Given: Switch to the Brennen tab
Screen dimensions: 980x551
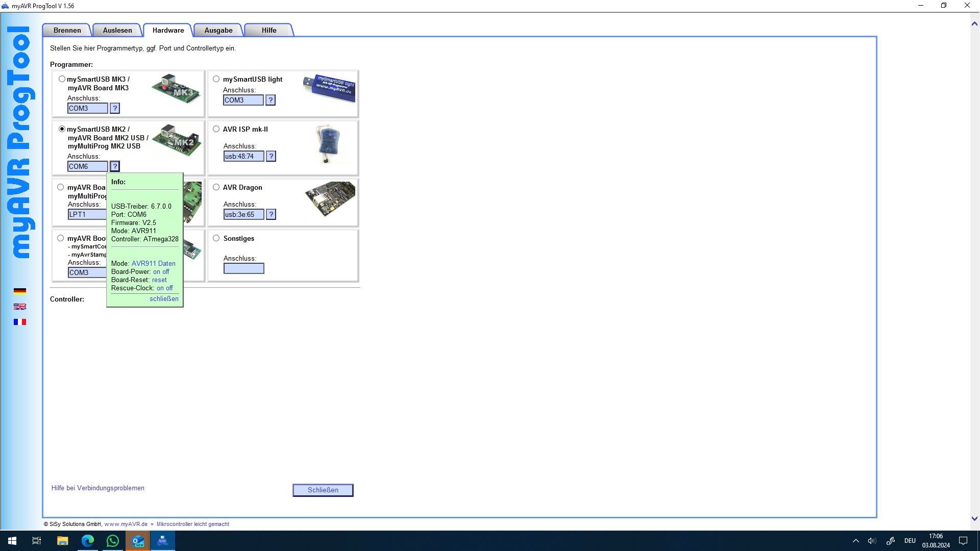Looking at the screenshot, I should (x=67, y=30).
